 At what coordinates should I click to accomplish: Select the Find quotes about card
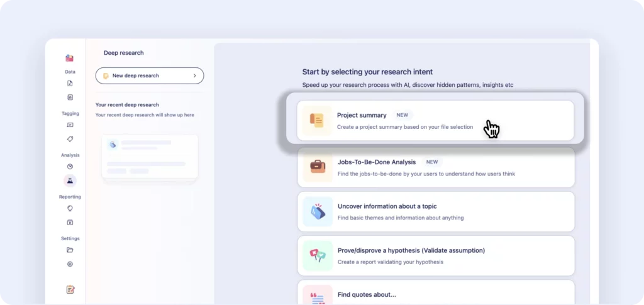[x=436, y=292]
